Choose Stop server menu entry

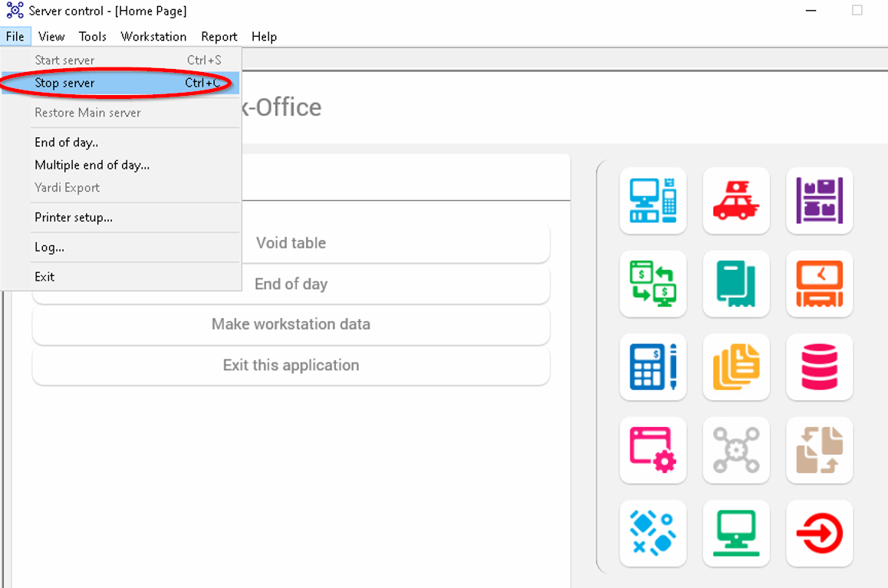click(120, 83)
